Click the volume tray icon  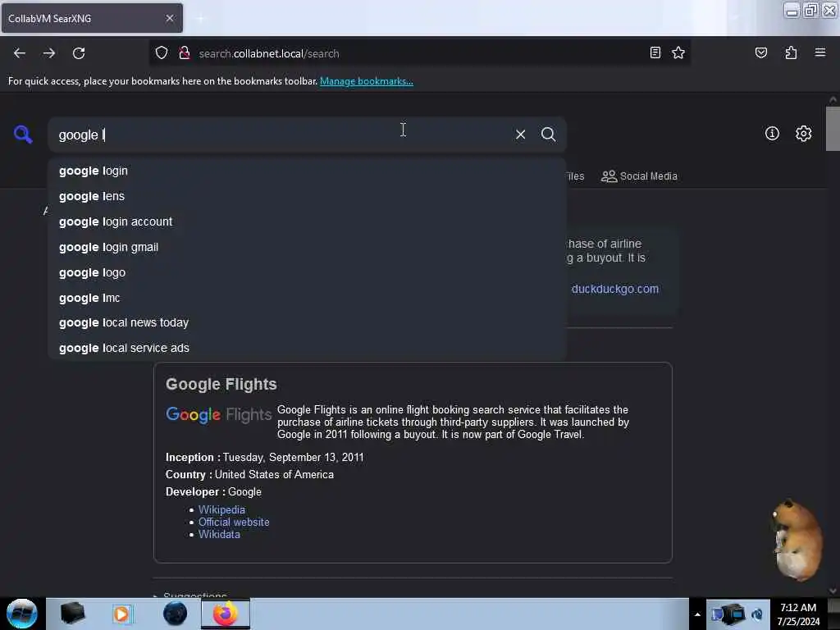pyautogui.click(x=756, y=614)
